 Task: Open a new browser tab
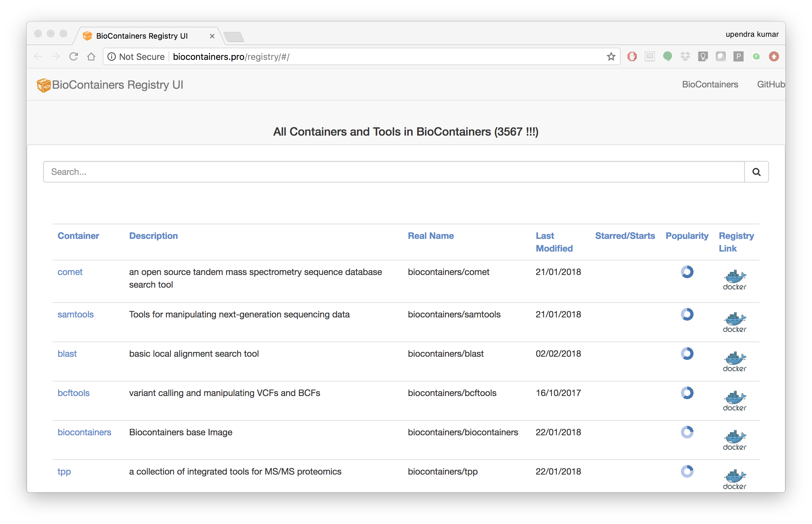(x=234, y=36)
